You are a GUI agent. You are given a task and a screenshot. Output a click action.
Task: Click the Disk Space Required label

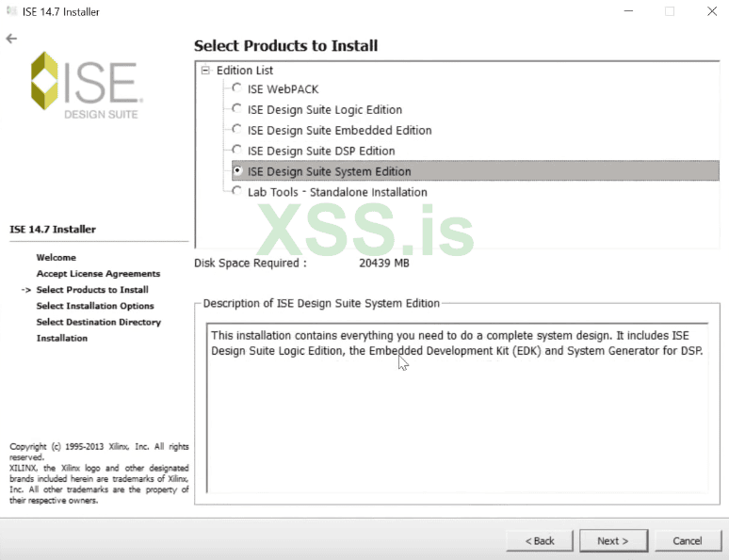(251, 263)
